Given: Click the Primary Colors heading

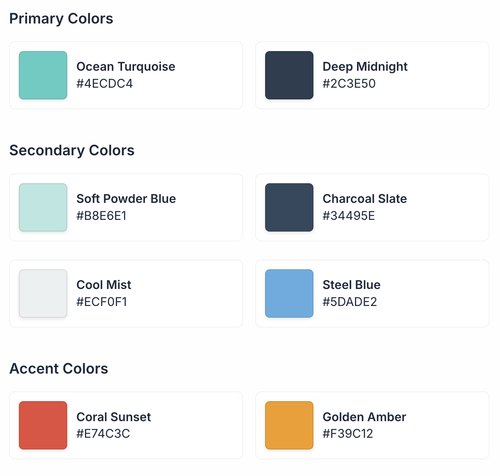Looking at the screenshot, I should pyautogui.click(x=61, y=19).
